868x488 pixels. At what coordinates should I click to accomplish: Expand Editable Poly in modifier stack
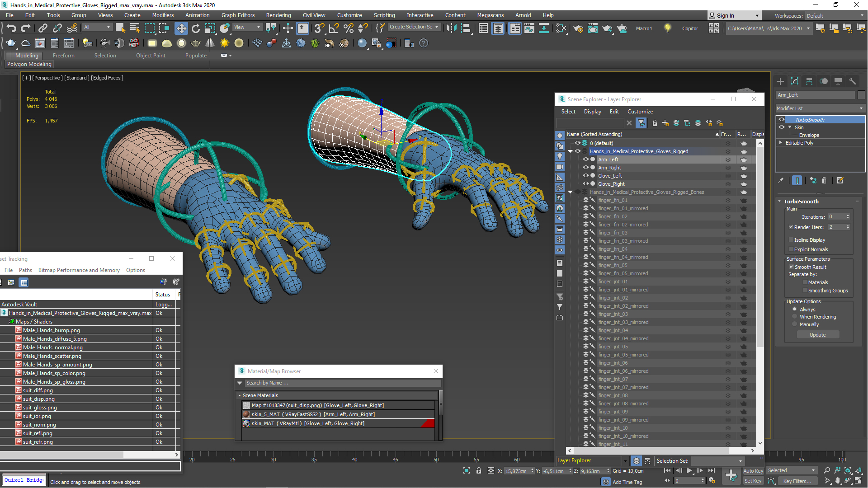tap(781, 143)
